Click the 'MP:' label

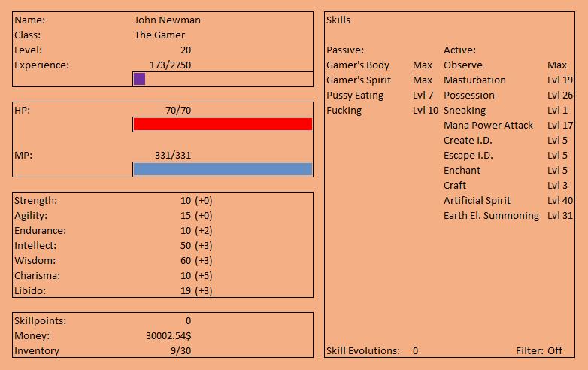tap(23, 155)
